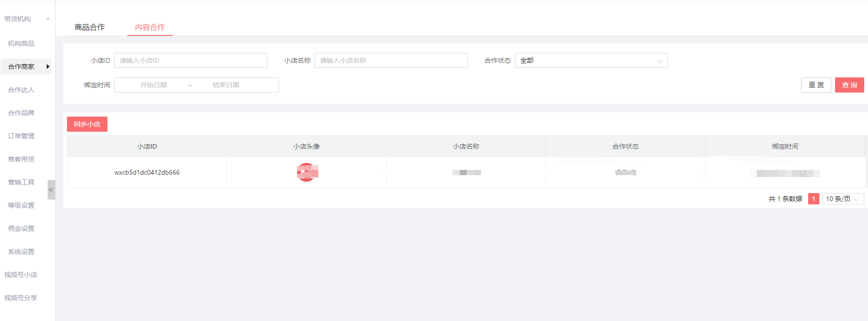The height and width of the screenshot is (321, 868).
Task: Click the shop avatar thumbnail in table
Action: [x=307, y=172]
